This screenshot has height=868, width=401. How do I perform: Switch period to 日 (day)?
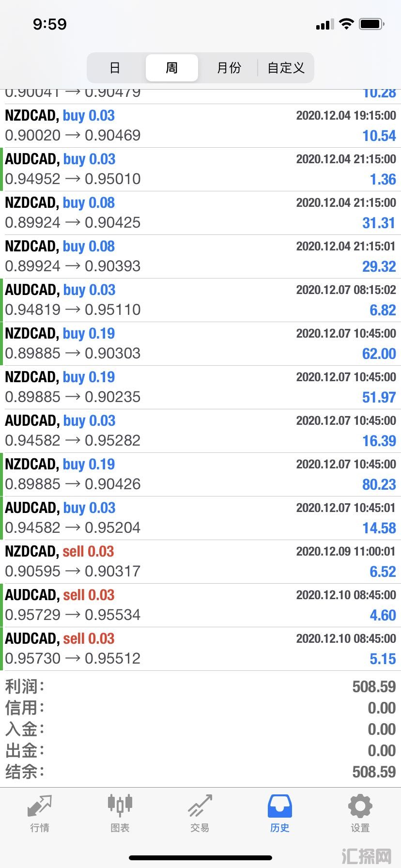(x=115, y=68)
